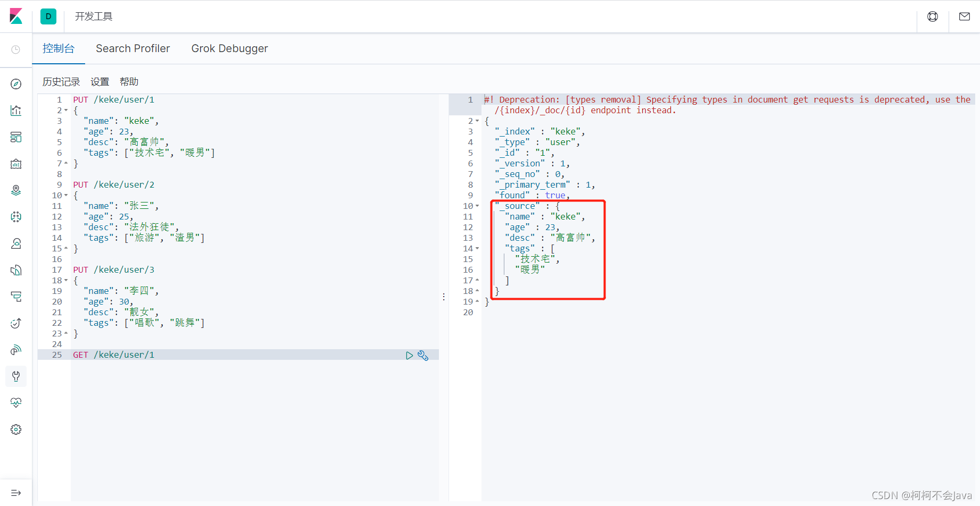Click the Kibana logo
Image resolution: width=980 pixels, height=506 pixels.
coord(16,16)
